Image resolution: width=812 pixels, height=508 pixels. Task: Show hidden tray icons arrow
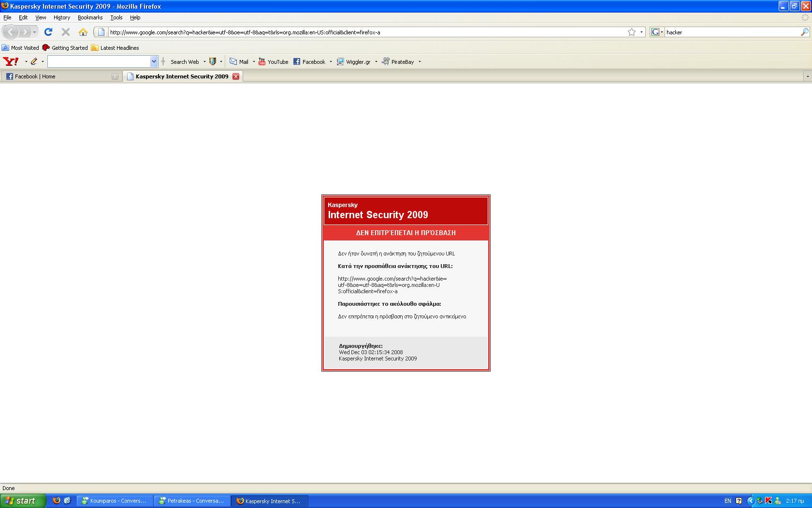click(x=751, y=501)
